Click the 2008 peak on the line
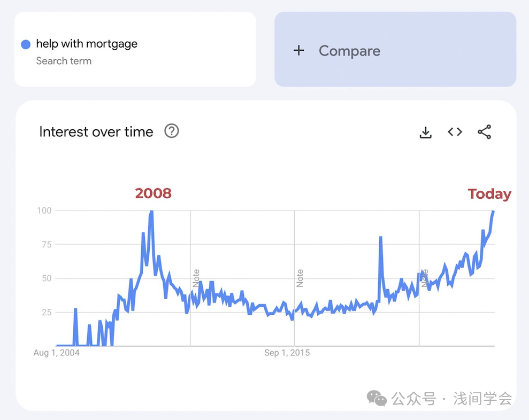The image size is (529, 420). click(151, 212)
